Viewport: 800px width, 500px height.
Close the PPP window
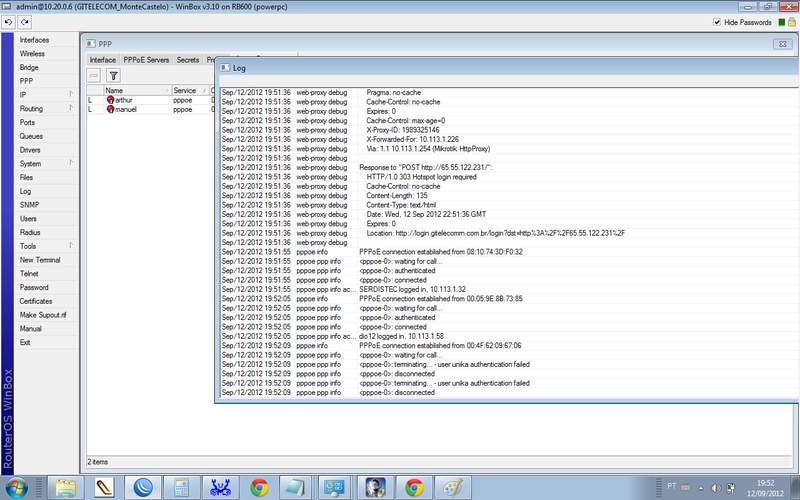[x=782, y=44]
